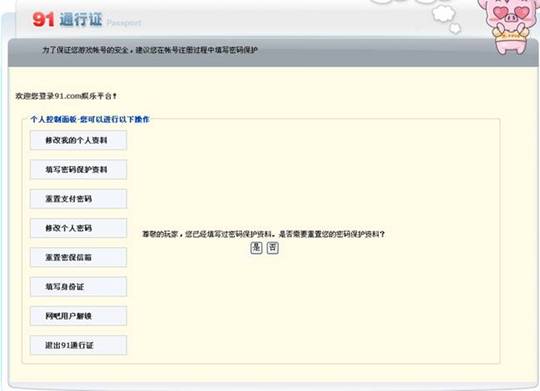Open 修改个人密码 button
Viewport: 540px width, 391px height.
coord(78,228)
